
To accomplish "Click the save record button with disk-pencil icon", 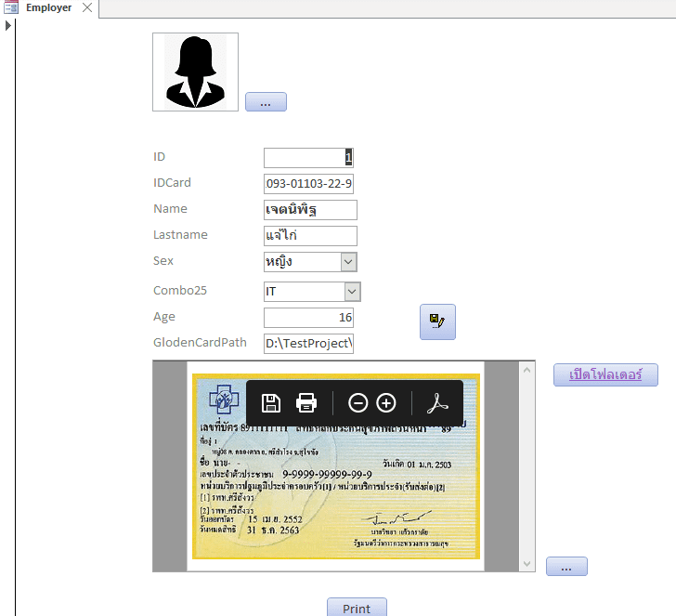I will point(437,321).
